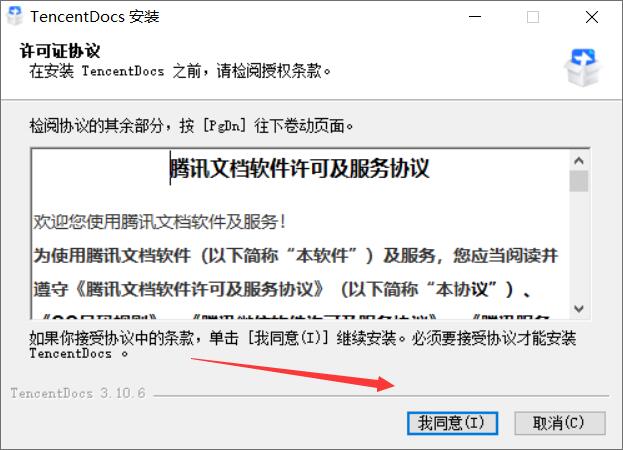Screen dimensions: 623x450
Task: Accept the license with 我同意(I) button
Action: [452, 423]
